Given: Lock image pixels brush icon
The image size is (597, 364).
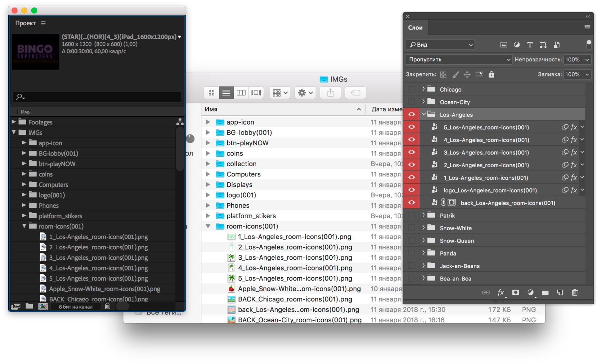Looking at the screenshot, I should pos(455,74).
